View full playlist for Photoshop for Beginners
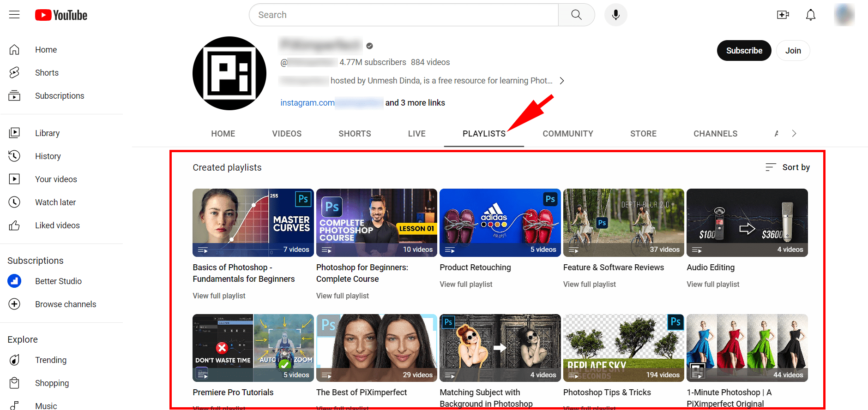 (x=342, y=296)
